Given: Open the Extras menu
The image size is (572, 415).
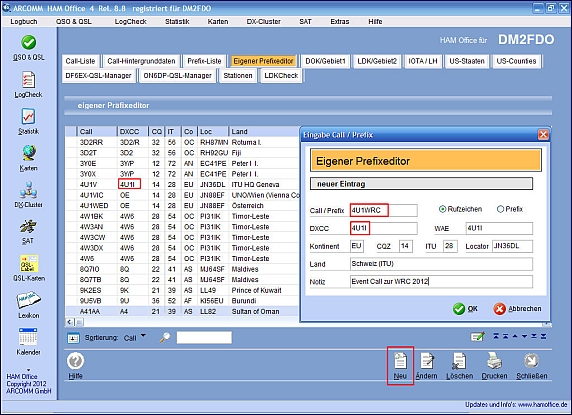Looking at the screenshot, I should [340, 22].
